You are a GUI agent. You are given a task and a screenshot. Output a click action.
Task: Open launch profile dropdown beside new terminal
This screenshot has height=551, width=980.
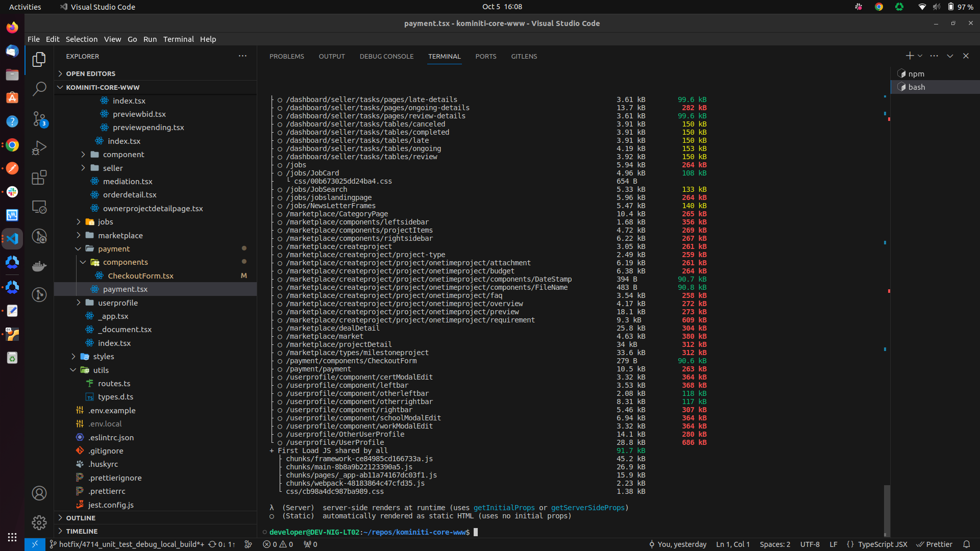[x=920, y=56]
